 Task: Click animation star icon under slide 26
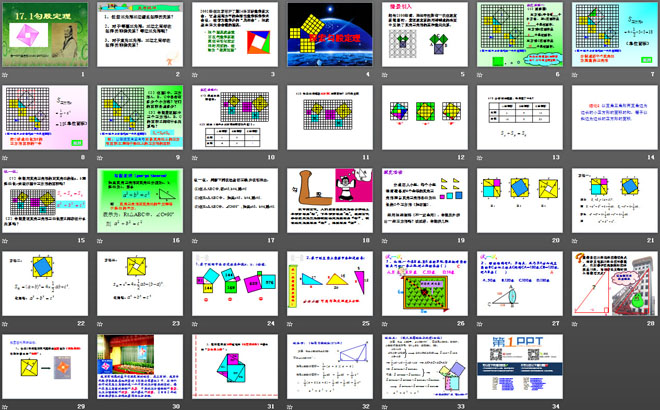click(385, 324)
